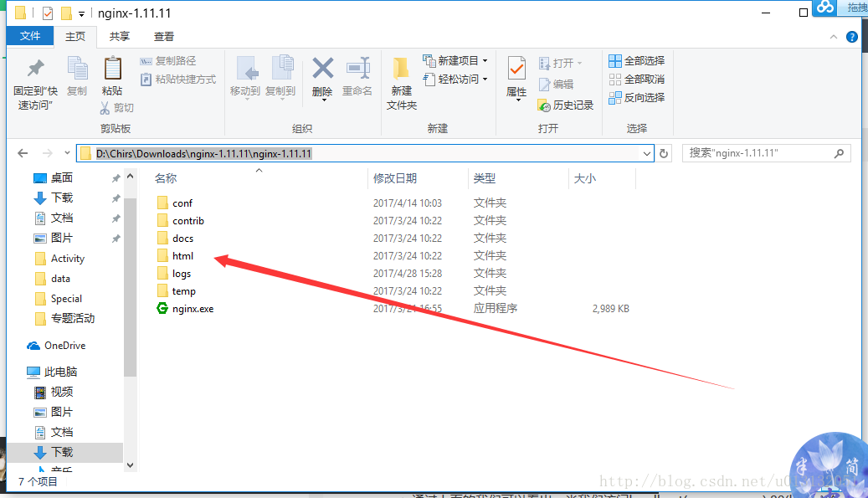Click the Back navigation arrow
Viewport: 868px width, 498px height.
tap(23, 153)
